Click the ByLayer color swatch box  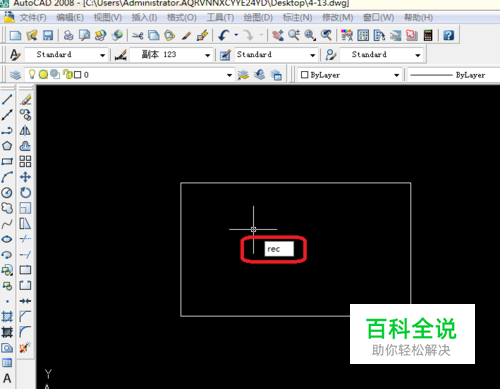tap(304, 75)
